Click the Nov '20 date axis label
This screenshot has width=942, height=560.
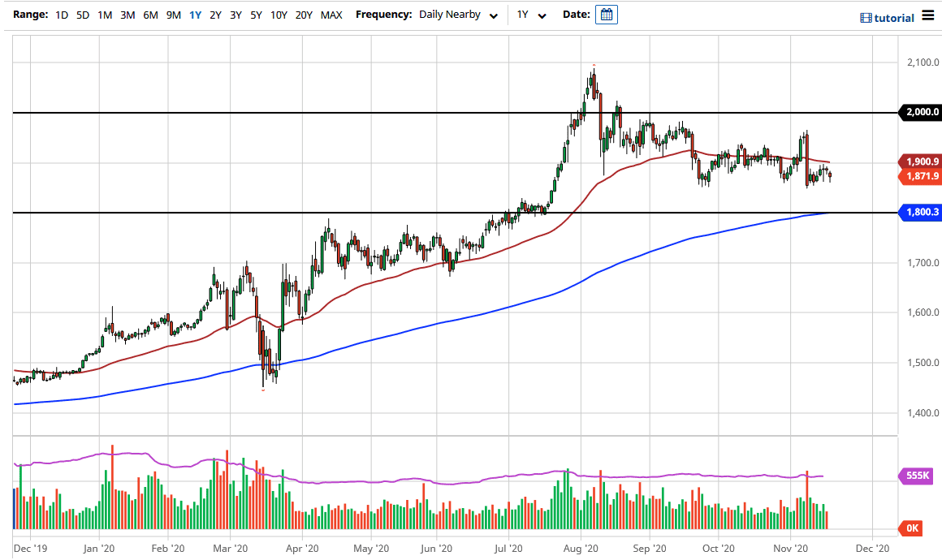791,549
